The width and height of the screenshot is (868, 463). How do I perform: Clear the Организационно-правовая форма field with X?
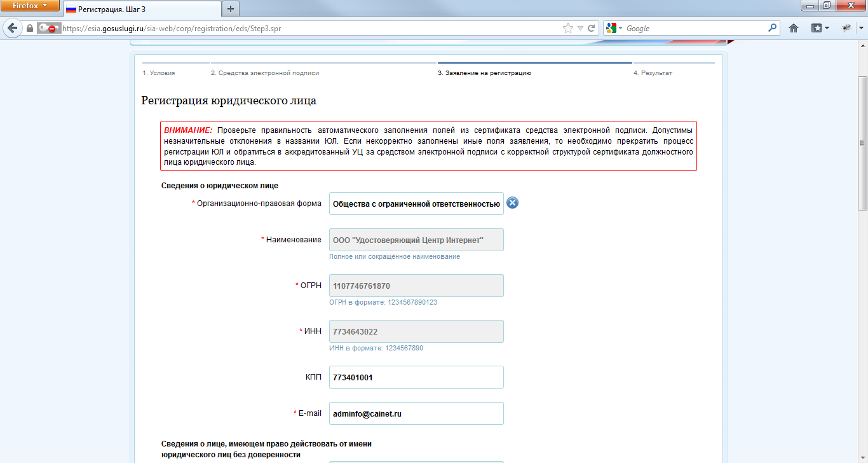pos(512,203)
